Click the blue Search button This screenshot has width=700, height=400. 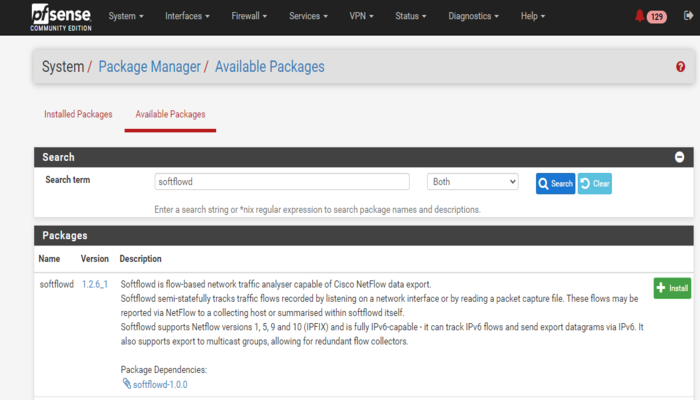pos(555,183)
